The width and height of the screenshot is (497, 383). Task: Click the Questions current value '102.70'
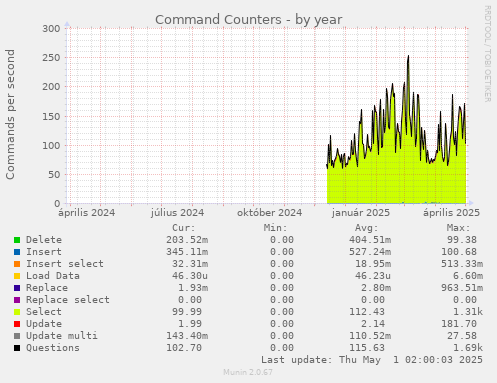point(184,348)
